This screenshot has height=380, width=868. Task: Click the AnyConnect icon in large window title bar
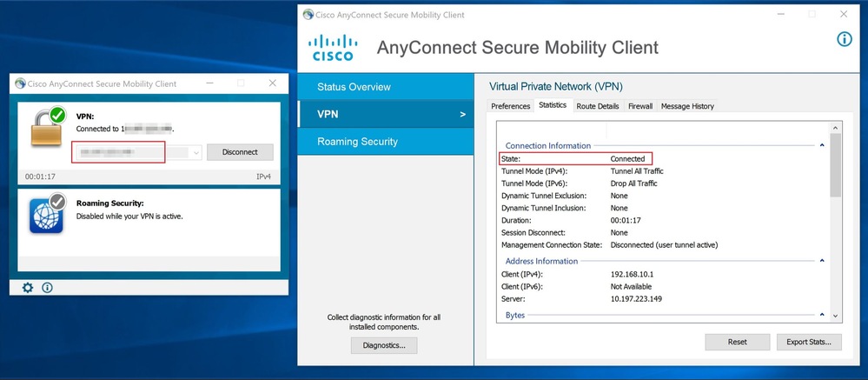pyautogui.click(x=307, y=15)
